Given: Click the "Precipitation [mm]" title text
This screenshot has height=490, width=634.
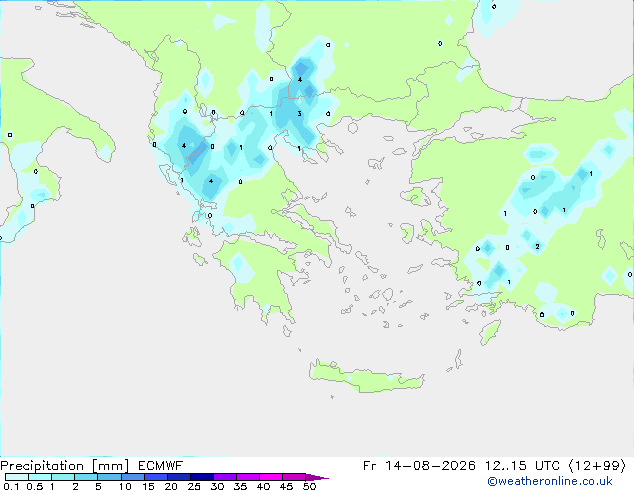Looking at the screenshot, I should pyautogui.click(x=65, y=466).
